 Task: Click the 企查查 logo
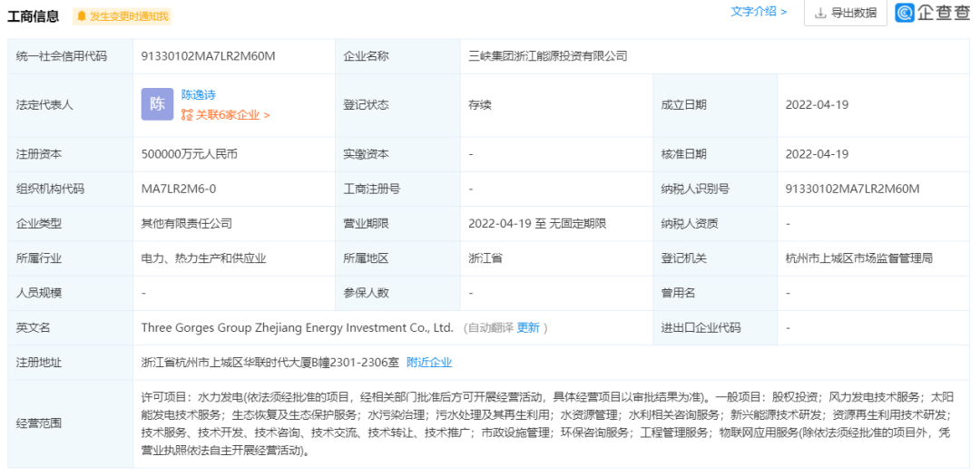(932, 13)
